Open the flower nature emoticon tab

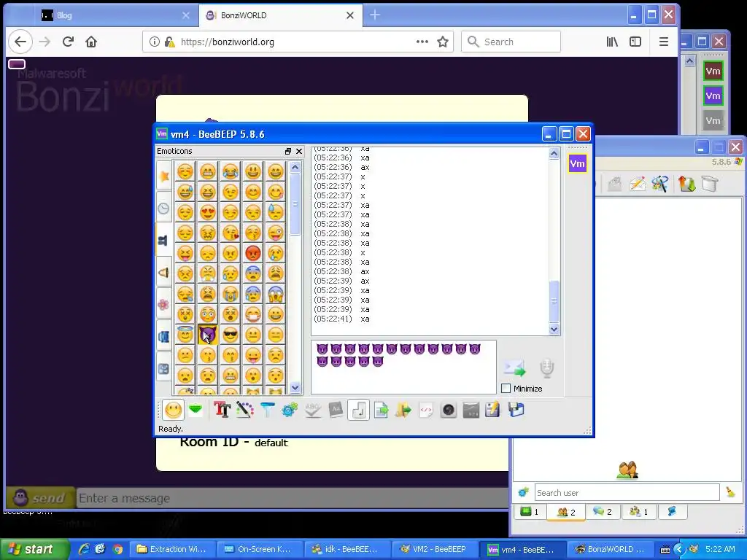click(164, 304)
